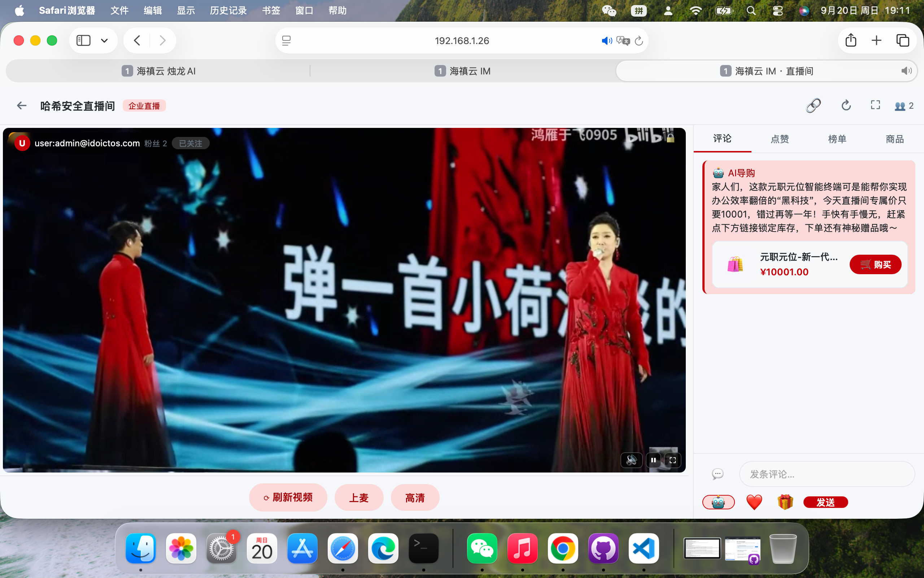Image resolution: width=924 pixels, height=578 pixels.
Task: Send a heart like
Action: 754,502
